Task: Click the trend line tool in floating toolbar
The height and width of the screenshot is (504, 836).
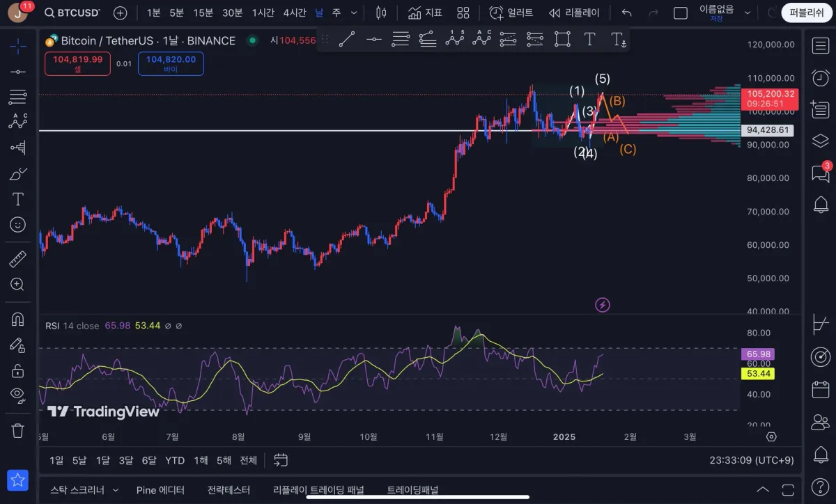Action: click(347, 40)
